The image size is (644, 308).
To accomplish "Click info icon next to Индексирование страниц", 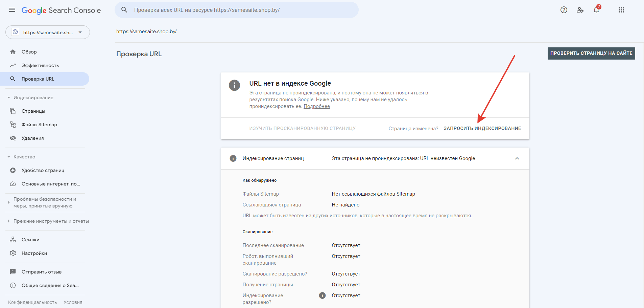I will (233, 158).
